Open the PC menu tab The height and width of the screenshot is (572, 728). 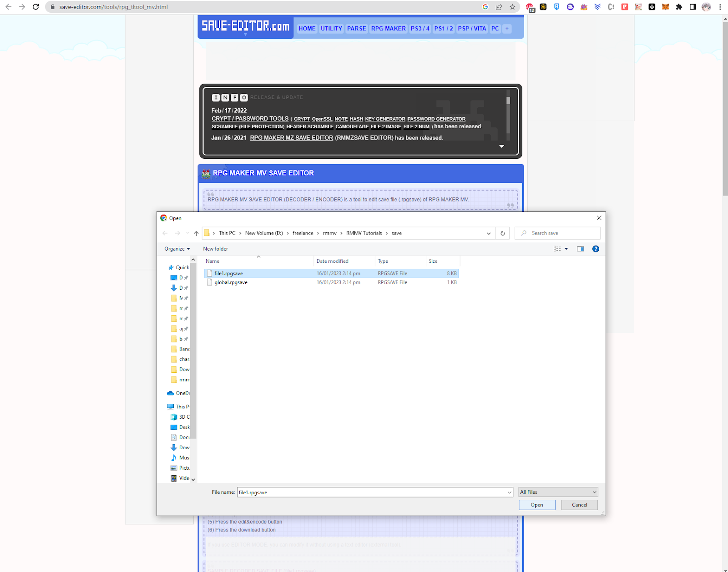(495, 28)
